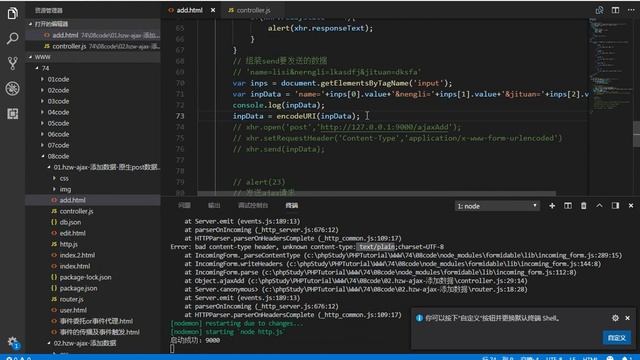Click the terminal input prompt
This screenshot has height=360, width=640.
click(x=172, y=348)
